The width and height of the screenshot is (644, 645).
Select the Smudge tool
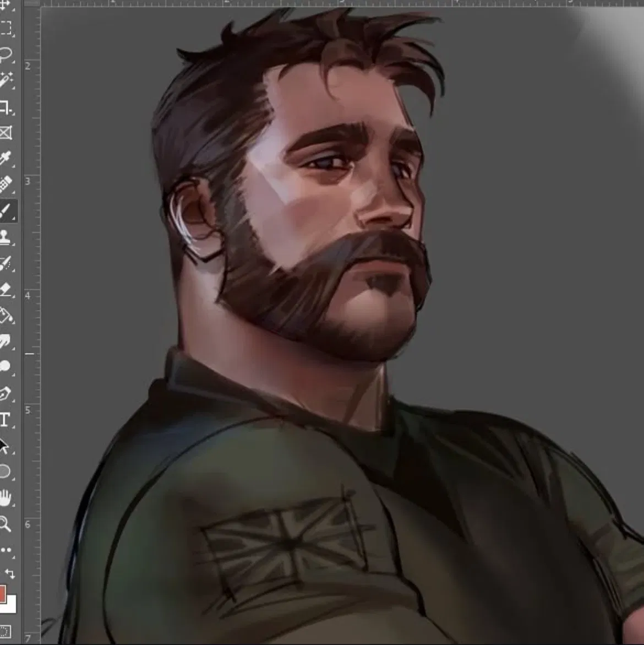pos(6,342)
